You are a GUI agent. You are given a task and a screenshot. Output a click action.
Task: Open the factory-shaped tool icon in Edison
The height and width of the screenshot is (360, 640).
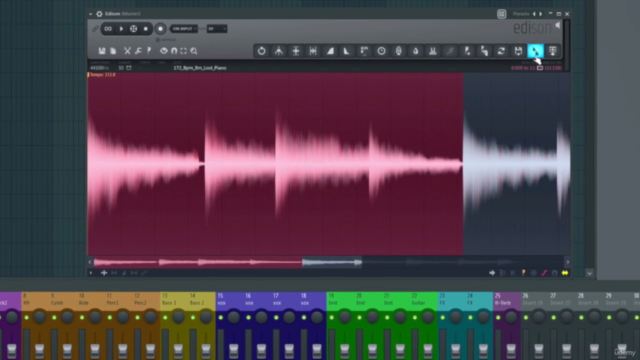point(433,51)
